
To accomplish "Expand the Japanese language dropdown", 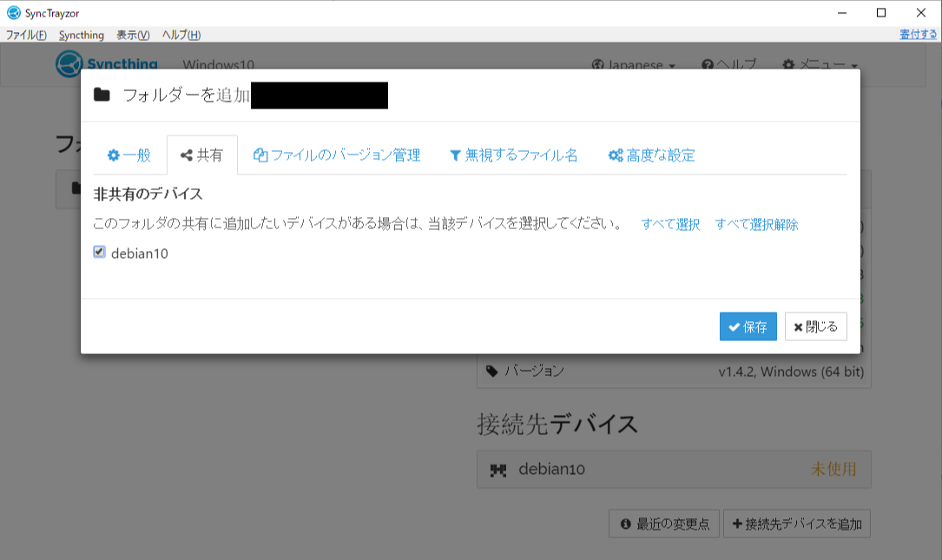I will [634, 64].
